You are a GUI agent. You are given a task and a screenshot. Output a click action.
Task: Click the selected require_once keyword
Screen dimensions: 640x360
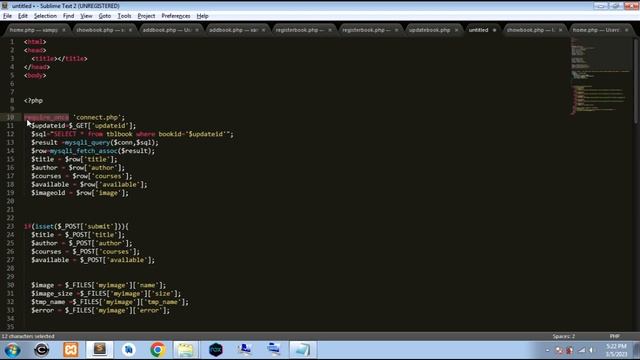46,118
